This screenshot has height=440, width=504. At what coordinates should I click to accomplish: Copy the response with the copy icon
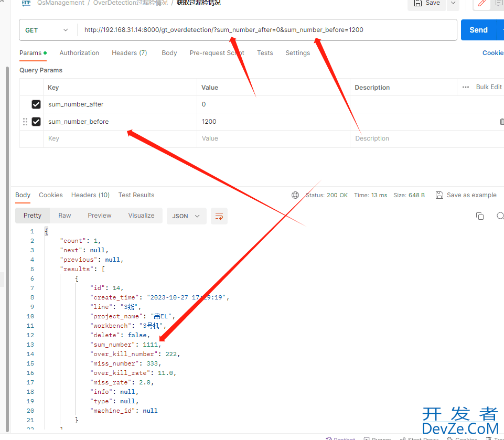pyautogui.click(x=479, y=216)
